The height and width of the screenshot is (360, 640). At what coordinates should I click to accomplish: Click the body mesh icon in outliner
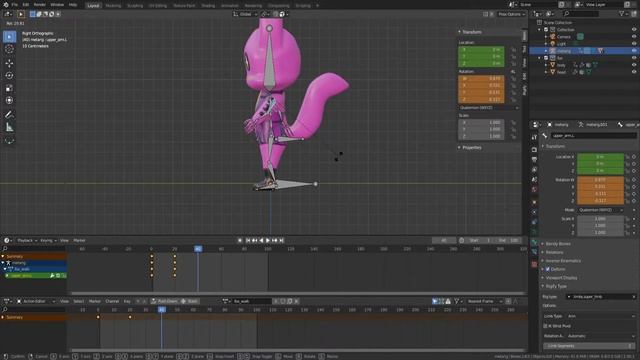[x=553, y=65]
